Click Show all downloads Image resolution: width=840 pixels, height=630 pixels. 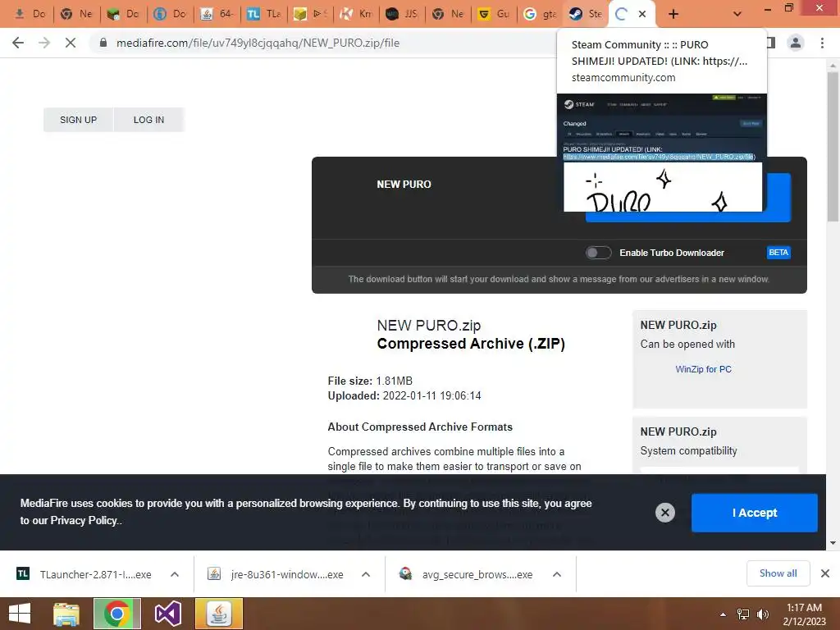(x=778, y=573)
